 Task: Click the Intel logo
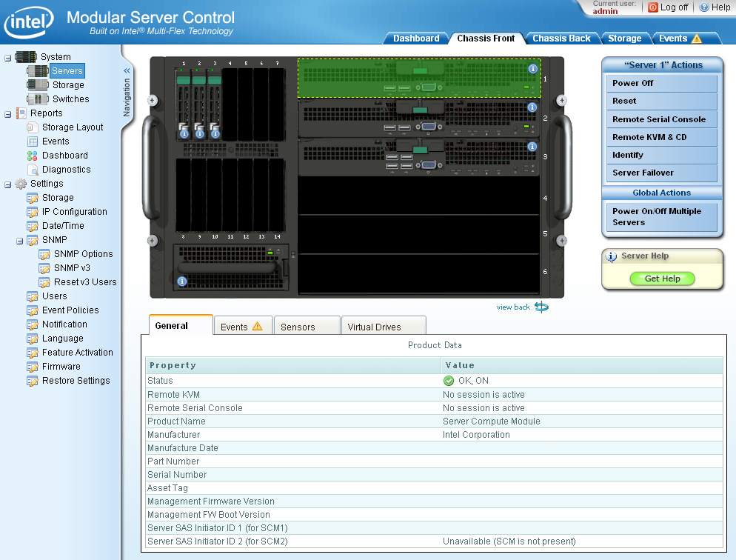tap(29, 21)
